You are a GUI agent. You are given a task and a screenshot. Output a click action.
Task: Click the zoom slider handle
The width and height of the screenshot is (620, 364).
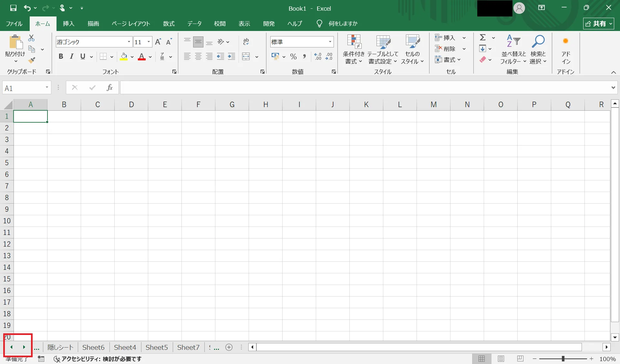(563, 359)
